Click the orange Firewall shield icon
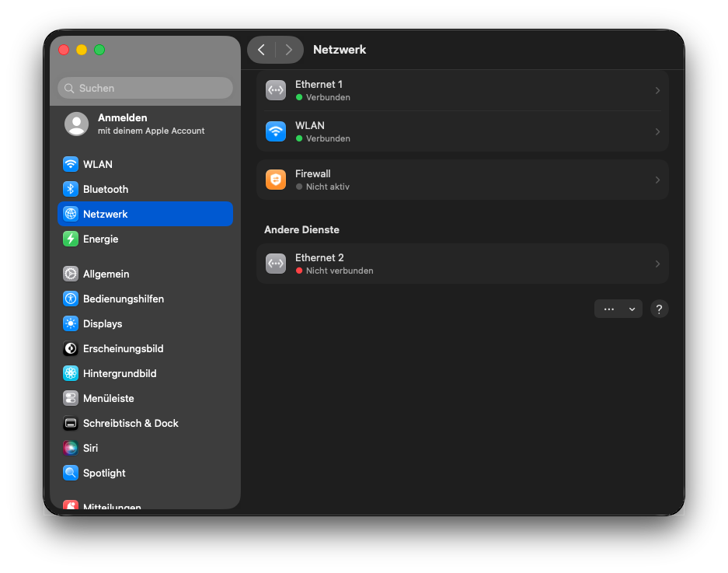Viewport: 728px width, 573px height. (x=276, y=180)
